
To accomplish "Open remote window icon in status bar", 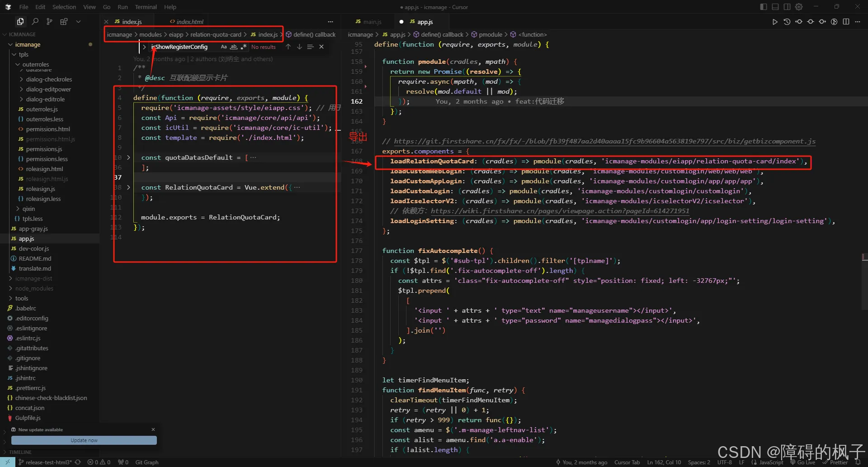I will coord(7,462).
